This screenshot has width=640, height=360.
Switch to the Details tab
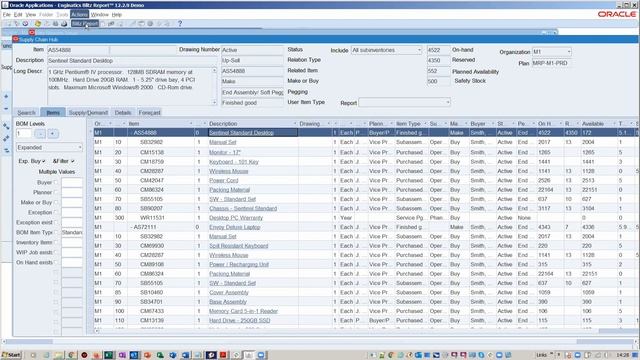123,113
